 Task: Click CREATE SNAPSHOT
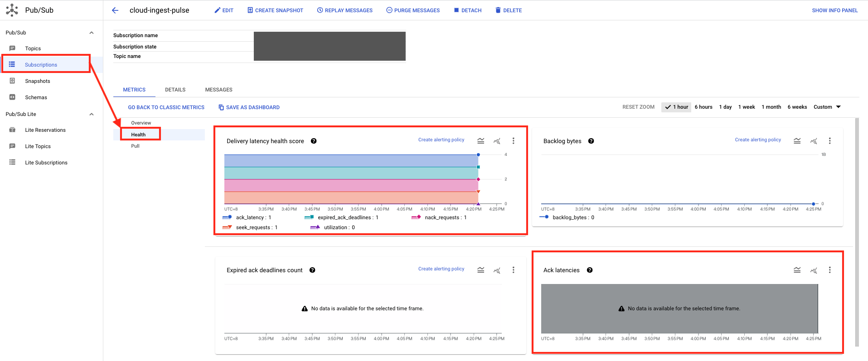pos(275,10)
